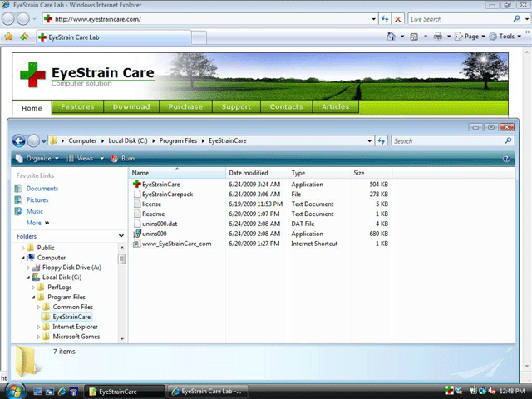The image size is (532, 399).
Task: Select the www_EyeStrainCare_com shortcut
Action: (172, 244)
